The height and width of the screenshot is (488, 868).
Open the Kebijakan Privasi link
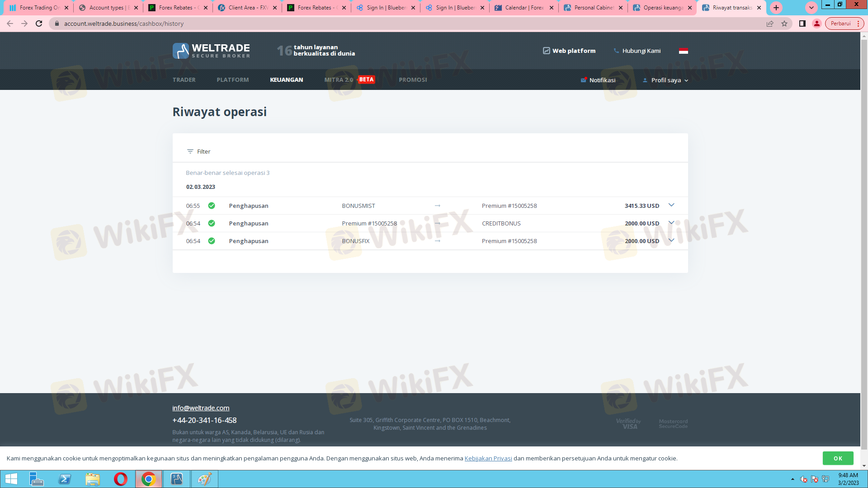point(488,458)
